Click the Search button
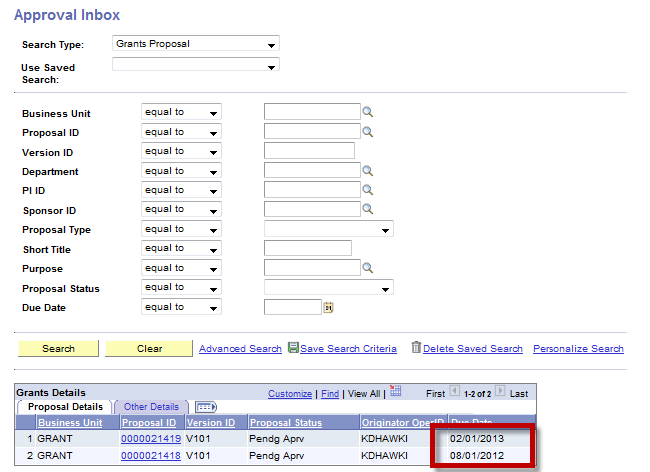 [58, 349]
